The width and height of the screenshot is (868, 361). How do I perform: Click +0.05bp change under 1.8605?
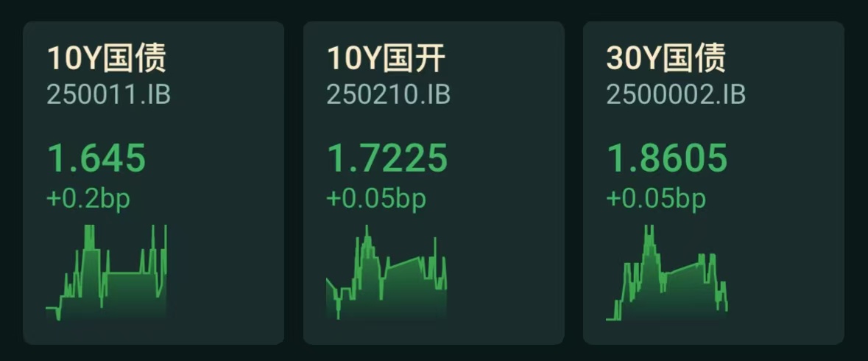tap(657, 200)
